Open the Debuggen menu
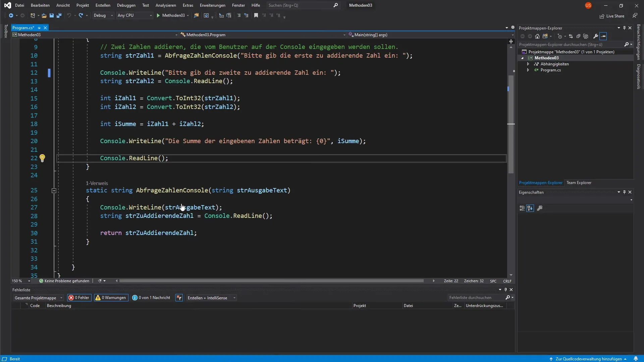The width and height of the screenshot is (644, 362). [126, 5]
